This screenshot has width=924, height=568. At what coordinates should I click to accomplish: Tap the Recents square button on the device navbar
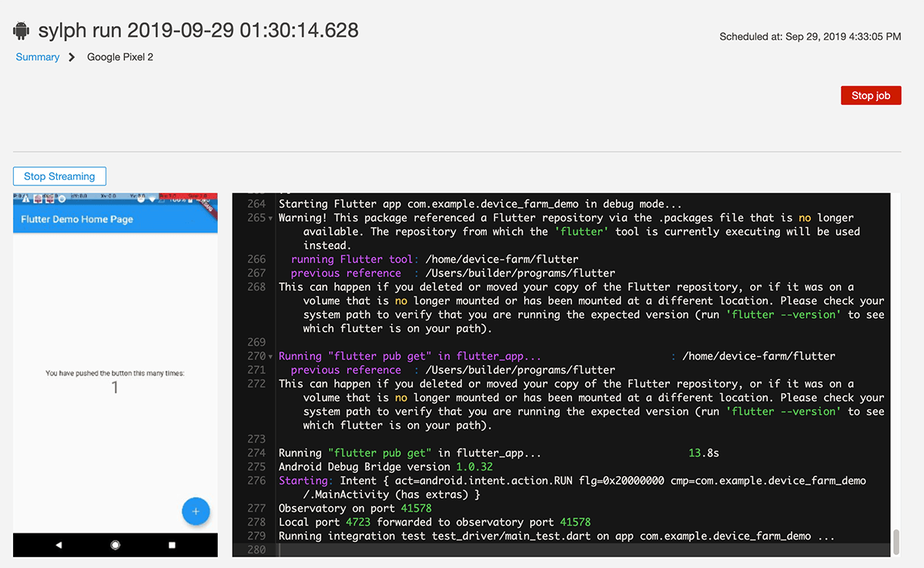[171, 544]
